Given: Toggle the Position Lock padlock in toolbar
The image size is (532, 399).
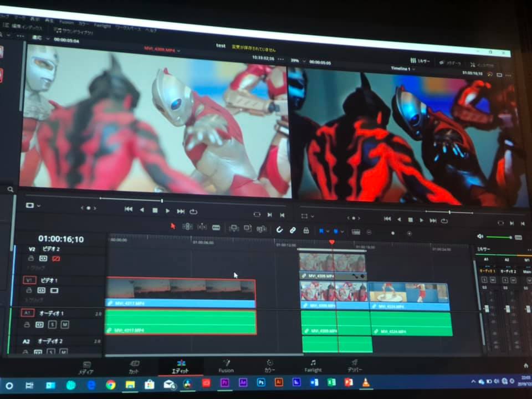Looking at the screenshot, I should tap(306, 231).
